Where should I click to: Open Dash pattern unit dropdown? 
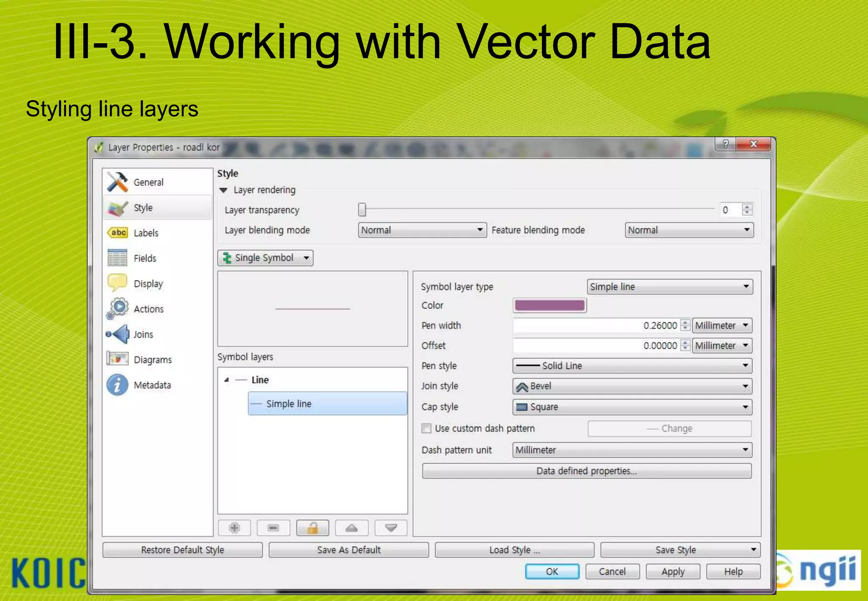click(x=632, y=450)
